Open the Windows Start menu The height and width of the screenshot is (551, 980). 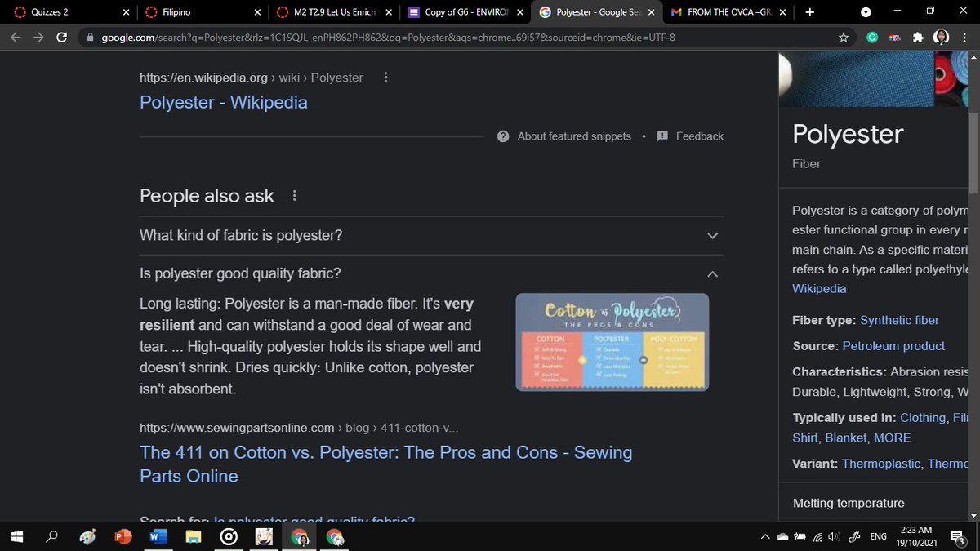(16, 536)
